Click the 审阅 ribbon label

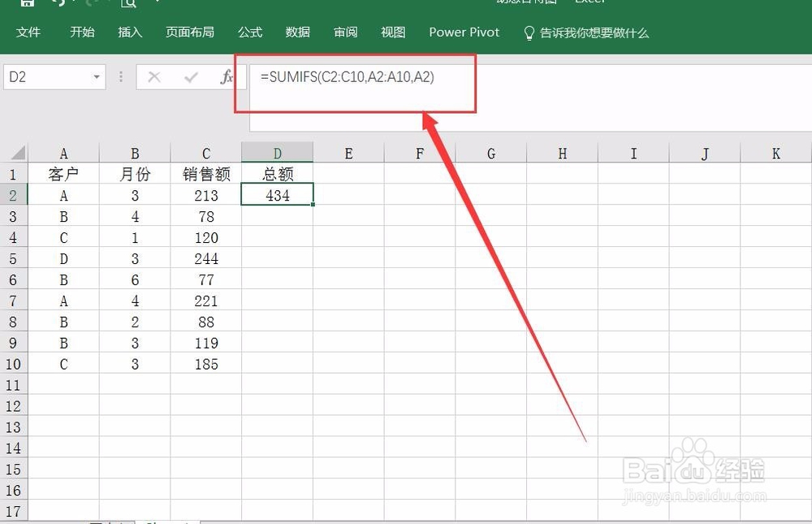[x=345, y=32]
